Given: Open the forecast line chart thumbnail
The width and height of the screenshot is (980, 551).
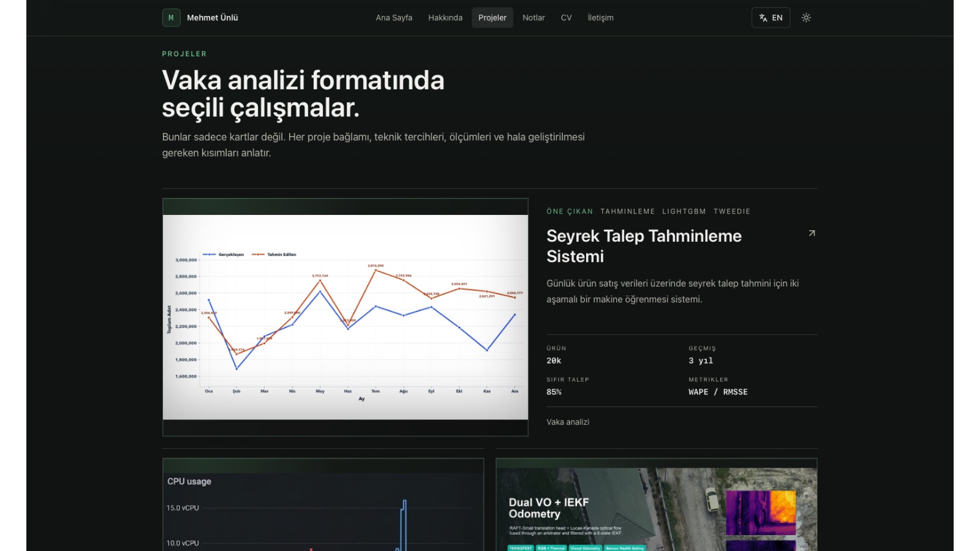Looking at the screenshot, I should pyautogui.click(x=345, y=317).
